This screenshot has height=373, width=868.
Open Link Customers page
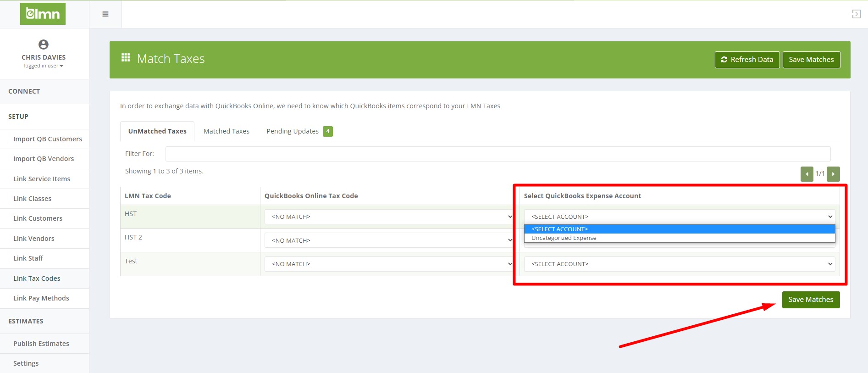coord(44,218)
